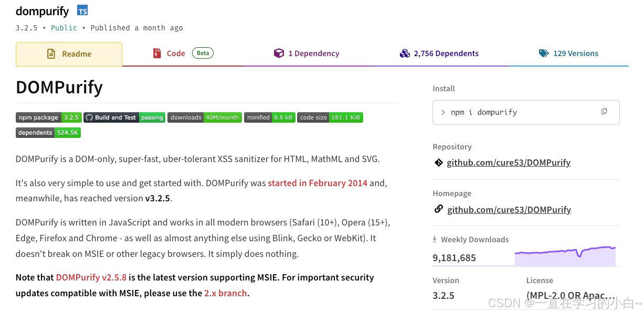Click the npm i dompurify install box
Viewport: 644px width, 313px height.
click(x=526, y=112)
